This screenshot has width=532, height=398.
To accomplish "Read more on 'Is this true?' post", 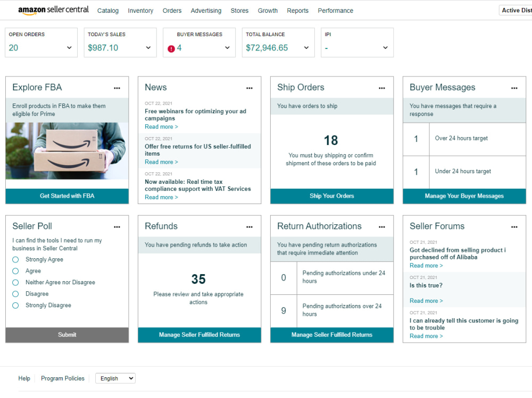I will tap(426, 301).
